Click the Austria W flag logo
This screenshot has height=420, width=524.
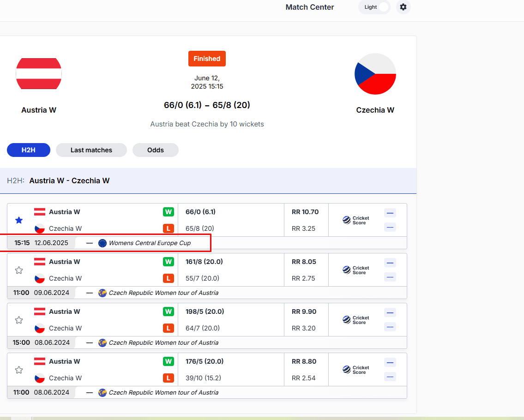pos(39,74)
